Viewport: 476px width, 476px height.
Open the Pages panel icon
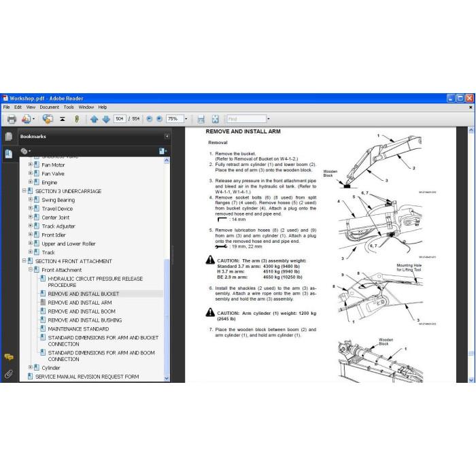pyautogui.click(x=9, y=137)
